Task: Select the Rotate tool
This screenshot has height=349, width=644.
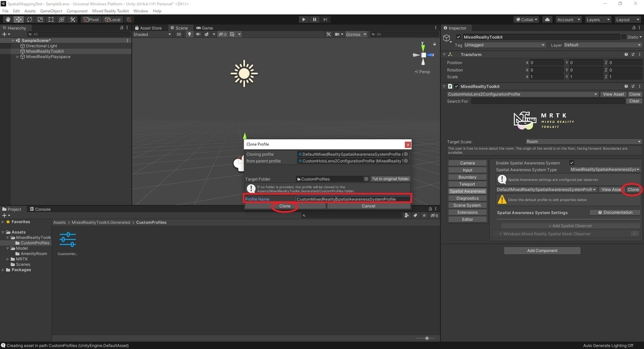Action: [29, 19]
